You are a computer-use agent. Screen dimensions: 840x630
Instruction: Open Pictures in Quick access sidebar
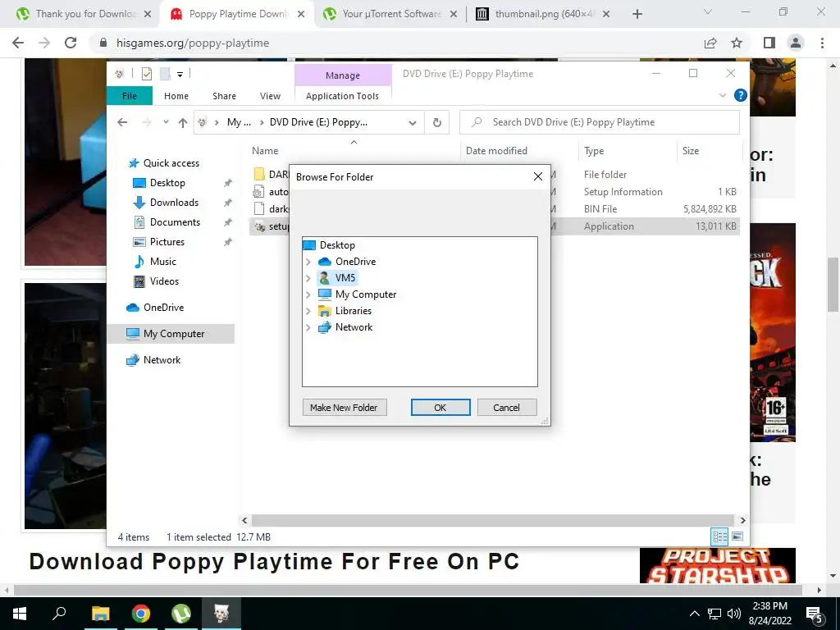tap(167, 242)
